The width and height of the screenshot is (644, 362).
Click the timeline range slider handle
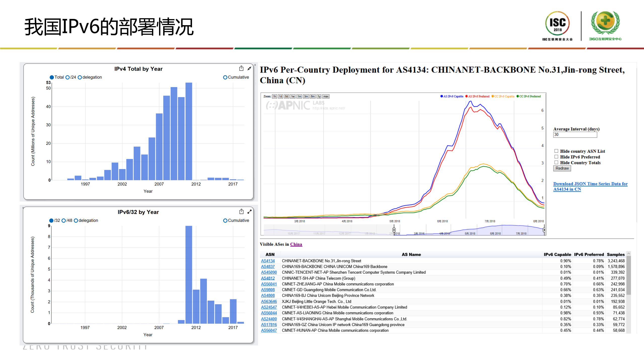coord(394,229)
